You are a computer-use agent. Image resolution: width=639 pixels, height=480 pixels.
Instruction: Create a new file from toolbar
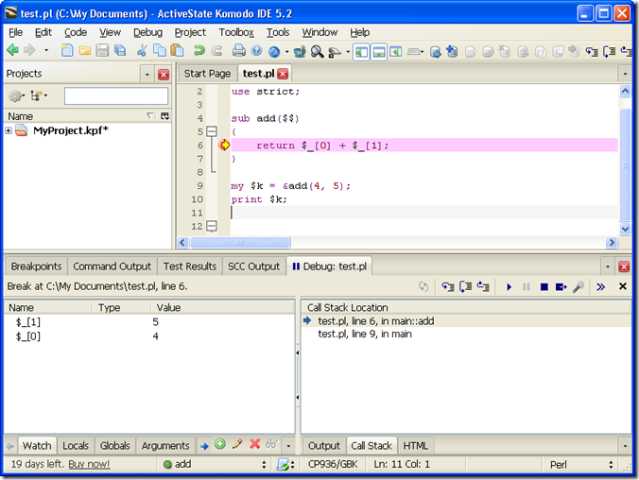[67, 51]
